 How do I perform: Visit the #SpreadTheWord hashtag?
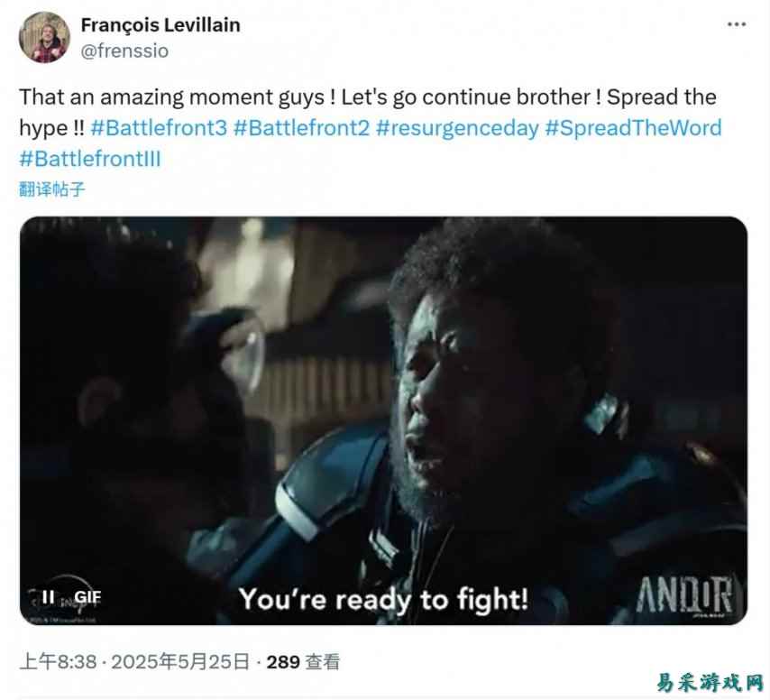pyautogui.click(x=633, y=128)
